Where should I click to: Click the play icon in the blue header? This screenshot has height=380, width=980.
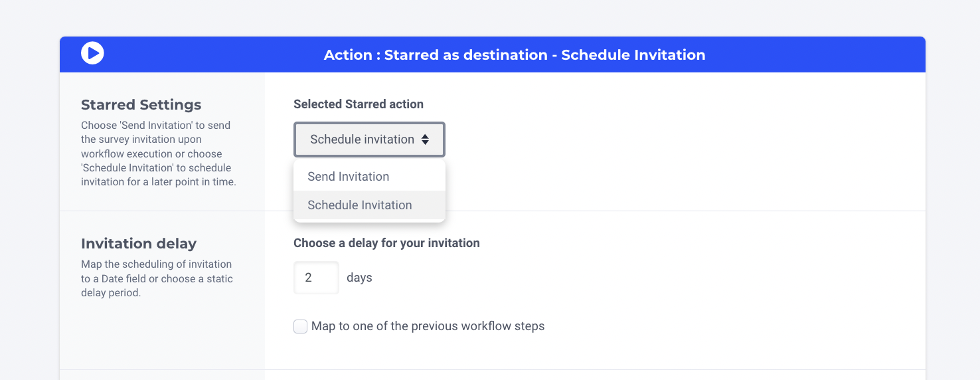pos(92,53)
